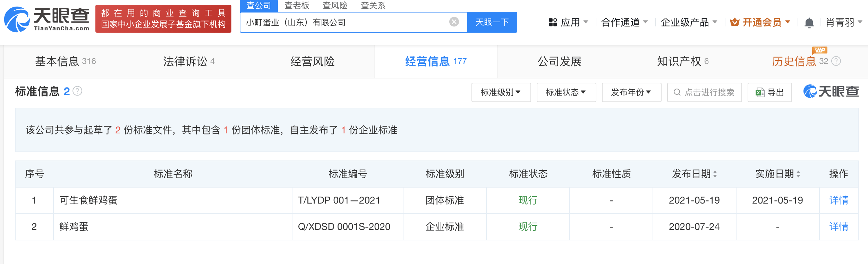Image resolution: width=868 pixels, height=264 pixels.
Task: Click the red 都在用的商业查询工具 banner
Action: coord(163,19)
